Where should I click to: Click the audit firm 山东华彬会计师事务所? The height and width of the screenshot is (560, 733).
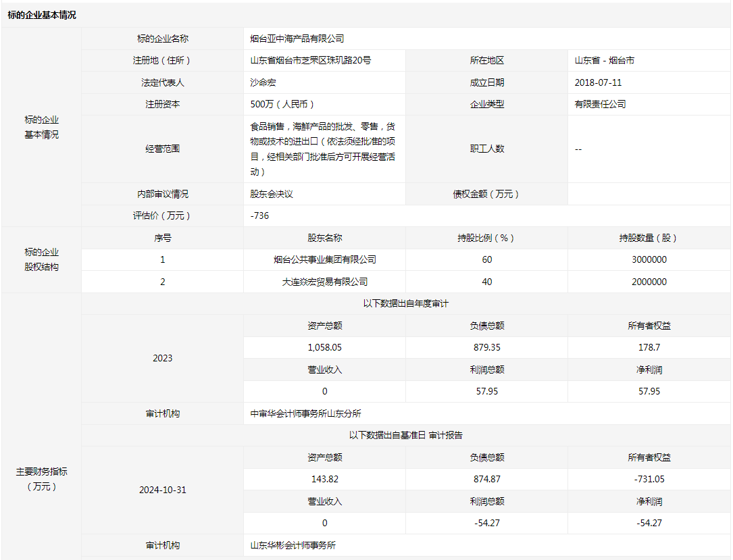[293, 545]
